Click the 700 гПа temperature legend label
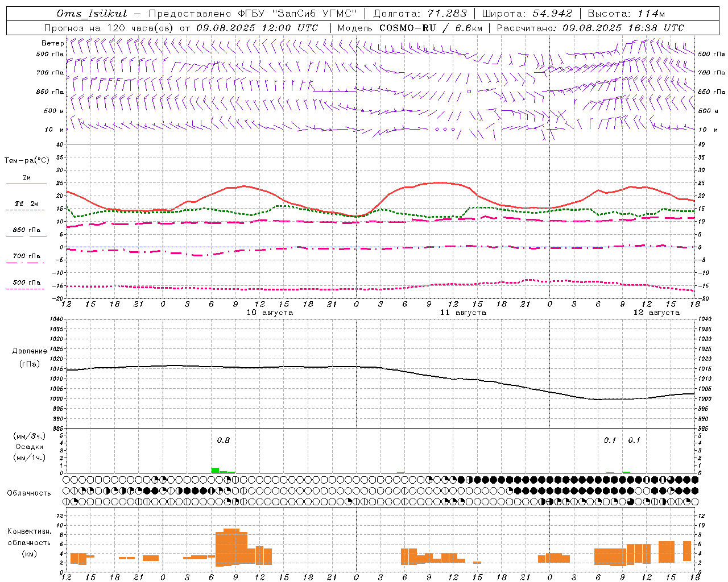This screenshot has height=582, width=728. tap(27, 256)
